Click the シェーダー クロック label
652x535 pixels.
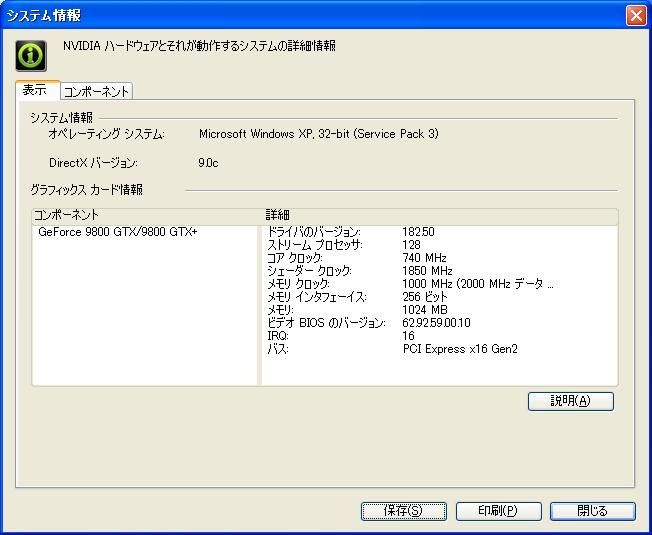click(x=309, y=271)
